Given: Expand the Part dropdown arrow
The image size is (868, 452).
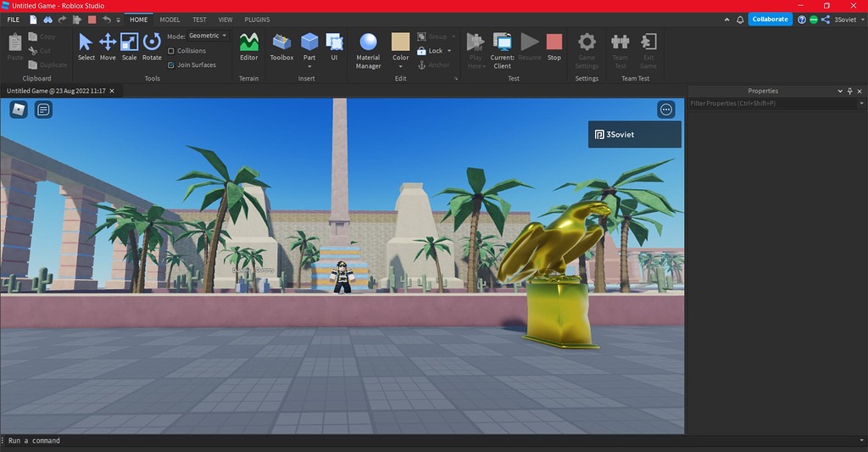Looking at the screenshot, I should (x=309, y=66).
